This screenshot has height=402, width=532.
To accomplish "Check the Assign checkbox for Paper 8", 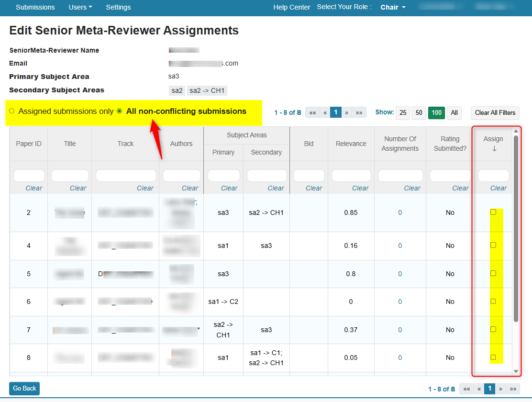I will pos(493,357).
